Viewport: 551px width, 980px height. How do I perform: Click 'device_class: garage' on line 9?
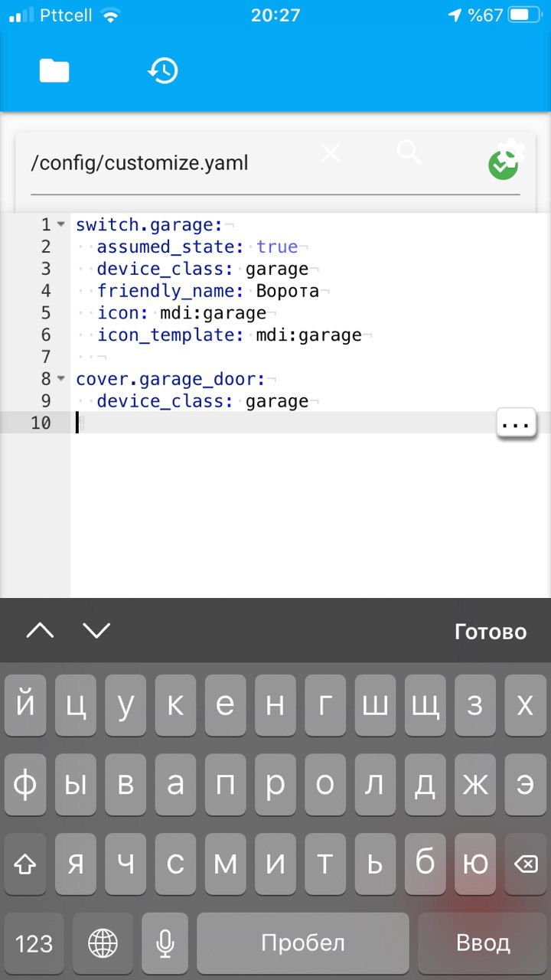tap(203, 401)
